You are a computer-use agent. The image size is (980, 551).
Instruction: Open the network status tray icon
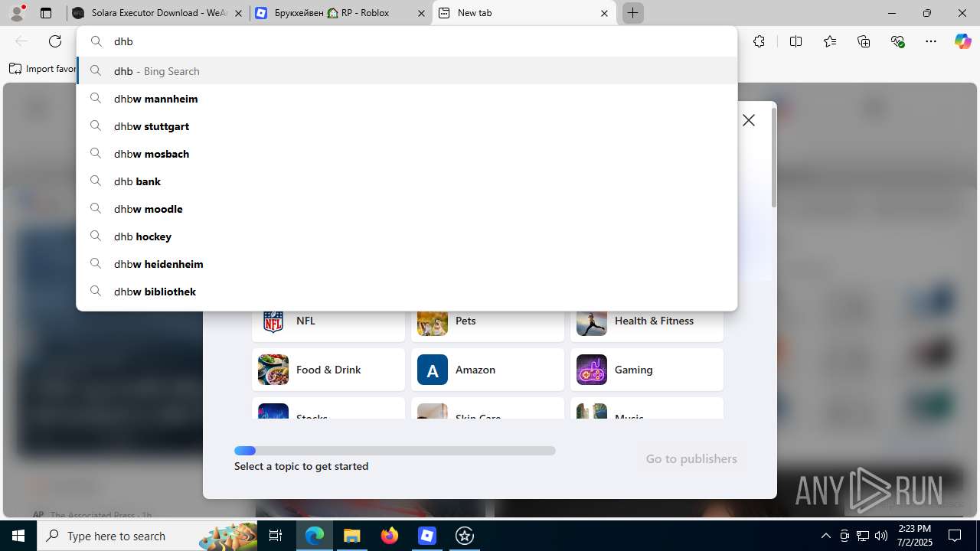pyautogui.click(x=863, y=536)
